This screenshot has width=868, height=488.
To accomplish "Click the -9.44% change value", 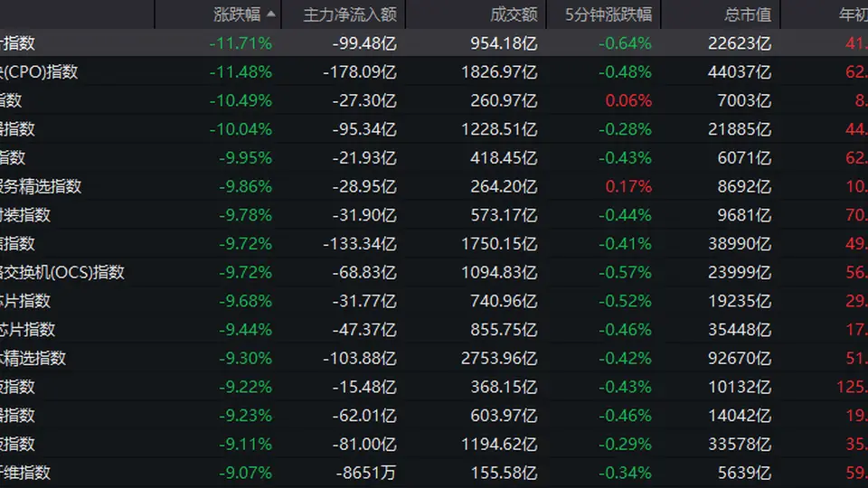I will 245,330.
